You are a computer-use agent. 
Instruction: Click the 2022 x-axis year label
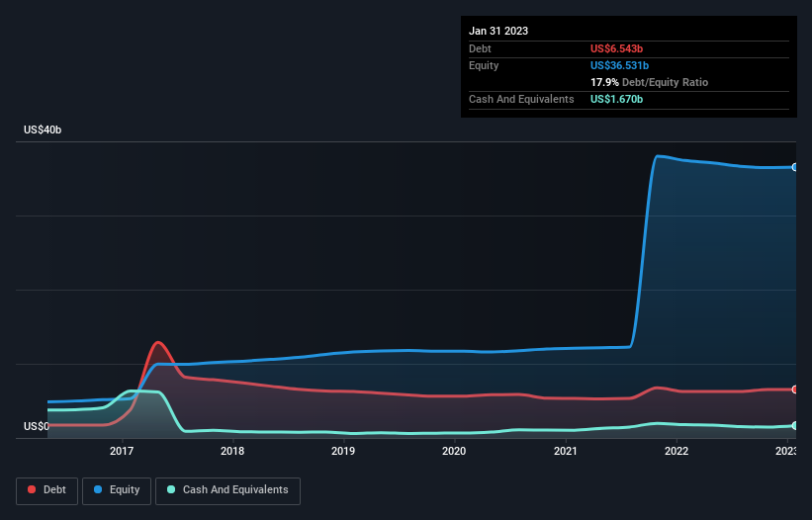click(x=677, y=451)
